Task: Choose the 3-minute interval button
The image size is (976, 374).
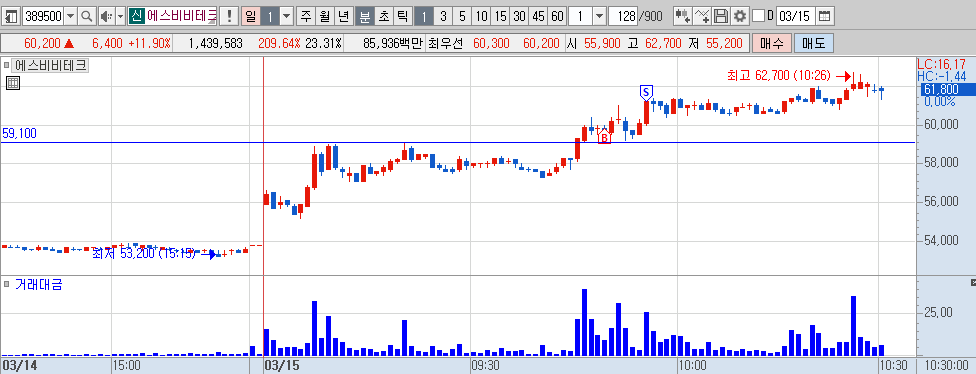Action: click(443, 16)
